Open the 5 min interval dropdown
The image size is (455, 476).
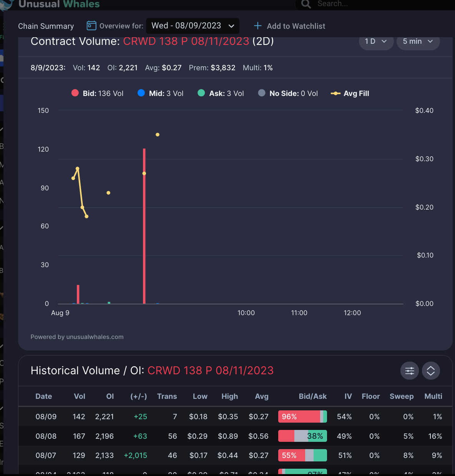[418, 41]
